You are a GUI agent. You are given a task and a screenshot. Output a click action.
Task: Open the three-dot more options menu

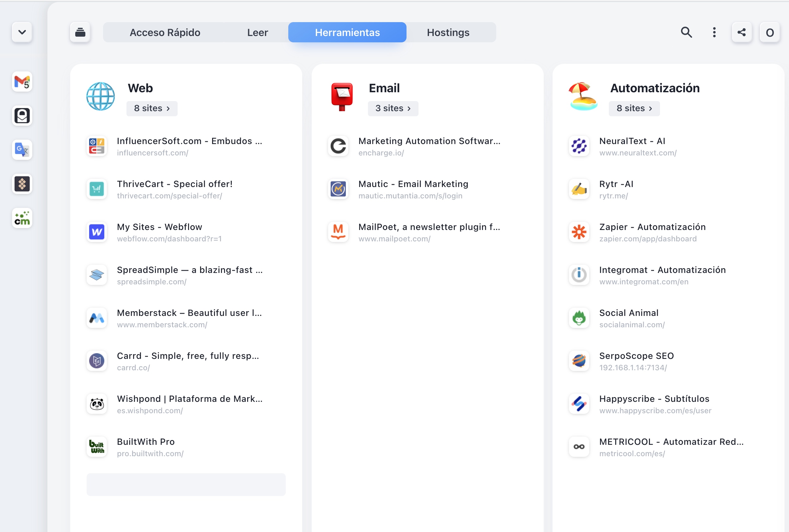(x=714, y=32)
